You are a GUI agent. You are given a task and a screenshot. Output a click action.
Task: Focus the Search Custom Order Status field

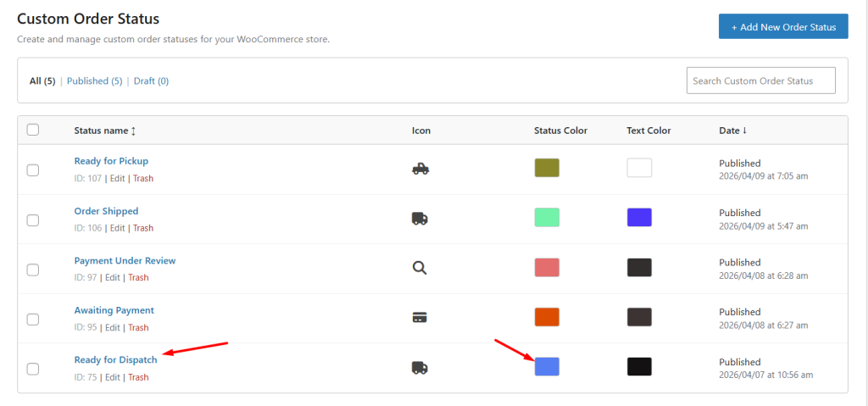pos(760,81)
